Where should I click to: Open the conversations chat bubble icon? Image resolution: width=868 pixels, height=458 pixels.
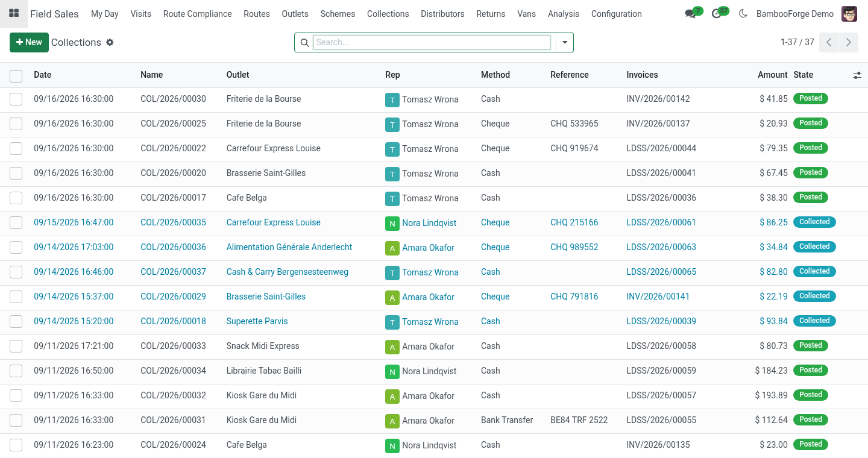691,14
